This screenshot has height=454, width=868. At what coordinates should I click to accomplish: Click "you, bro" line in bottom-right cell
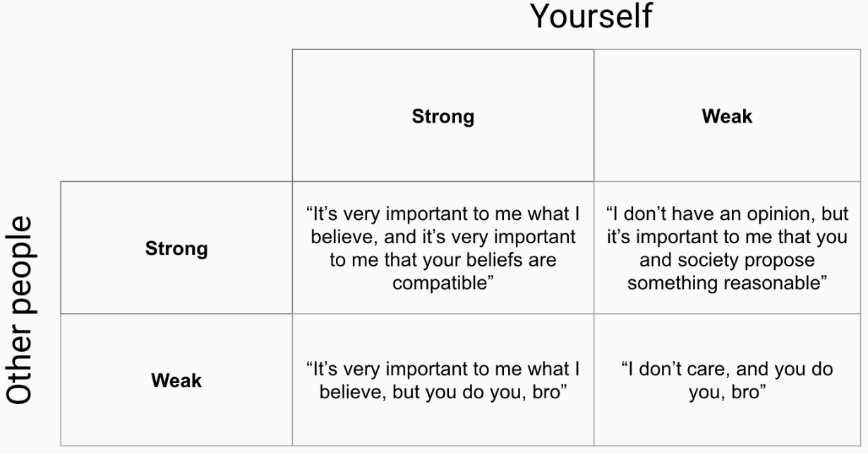click(728, 392)
